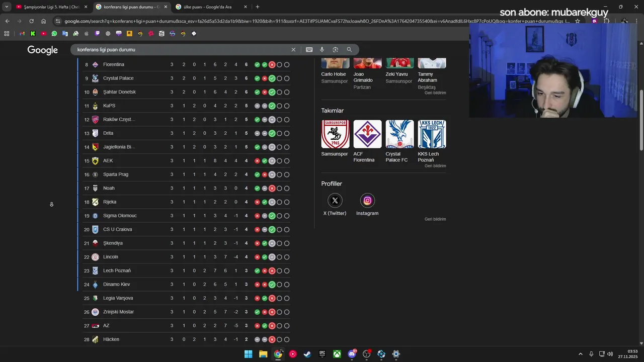
Task: Open the ACF Fiorentina team card
Action: pyautogui.click(x=367, y=141)
